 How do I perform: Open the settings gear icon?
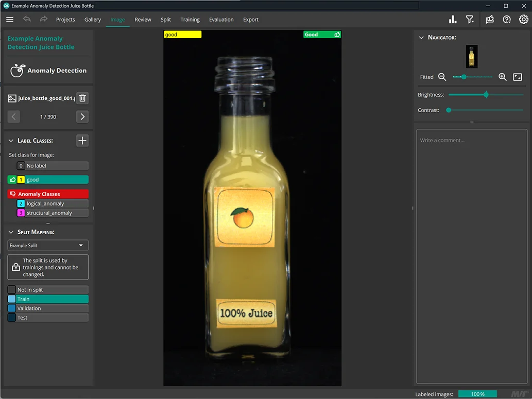pos(523,20)
